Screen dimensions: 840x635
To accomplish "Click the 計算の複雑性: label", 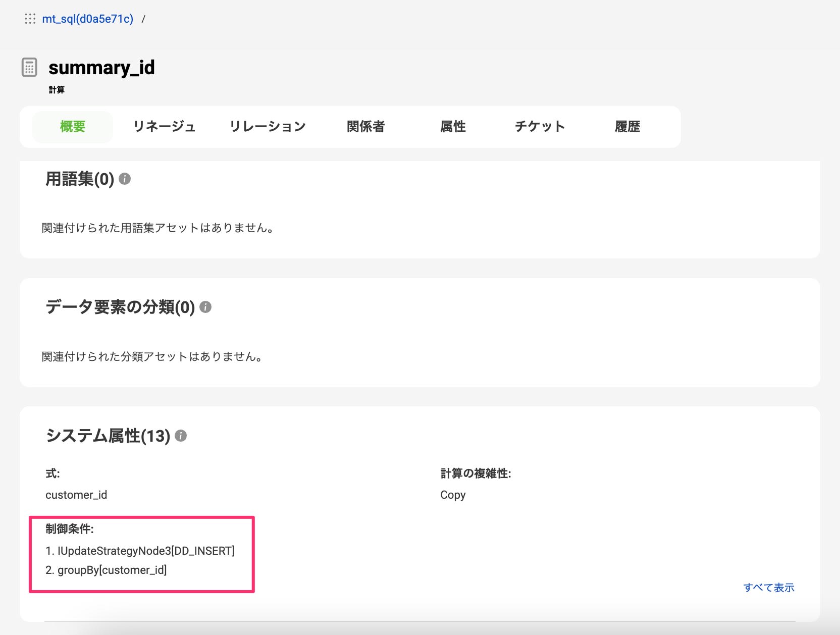I will tap(476, 473).
